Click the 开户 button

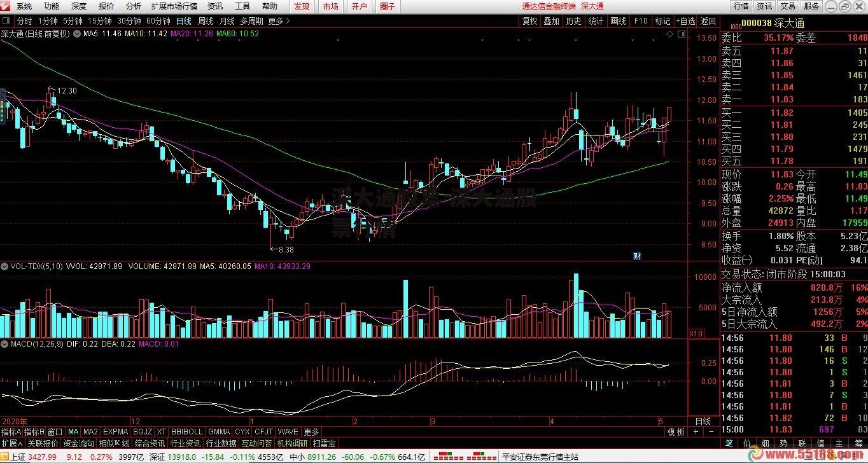[359, 6]
